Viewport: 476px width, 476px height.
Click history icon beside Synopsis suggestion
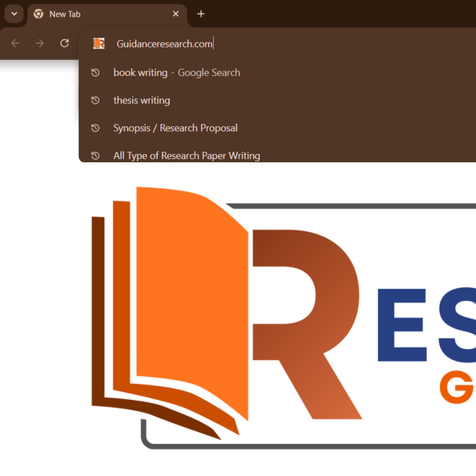point(95,128)
